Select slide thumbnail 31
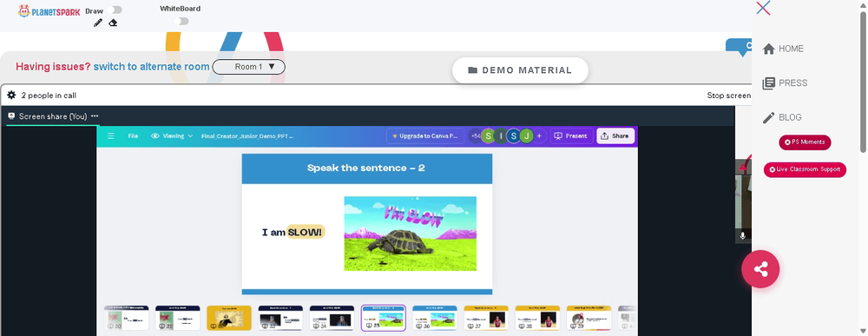This screenshot has height=336, width=868. 177,318
